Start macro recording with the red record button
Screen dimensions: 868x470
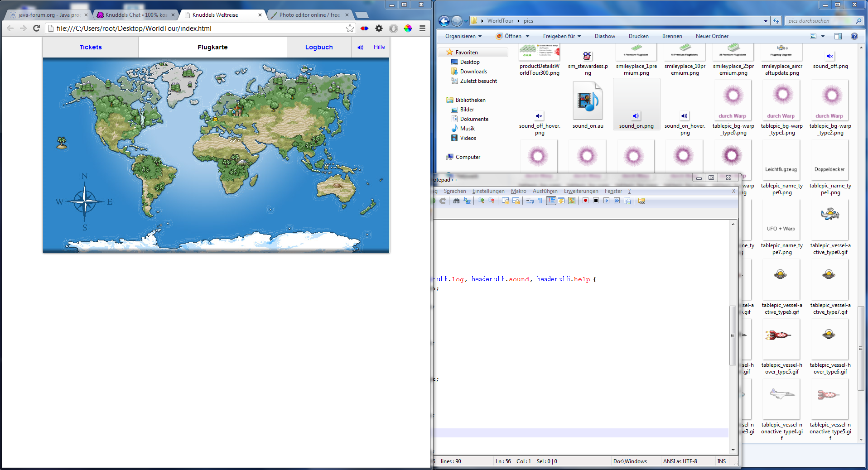pos(585,201)
